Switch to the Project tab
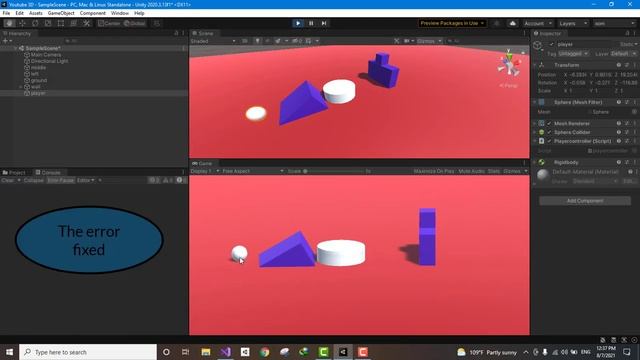This screenshot has height=360, width=640. tap(14, 172)
